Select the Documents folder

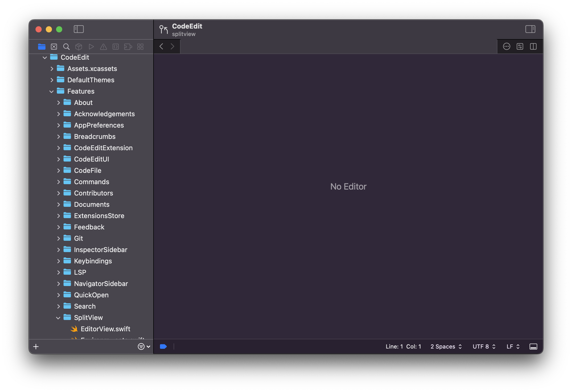[91, 204]
